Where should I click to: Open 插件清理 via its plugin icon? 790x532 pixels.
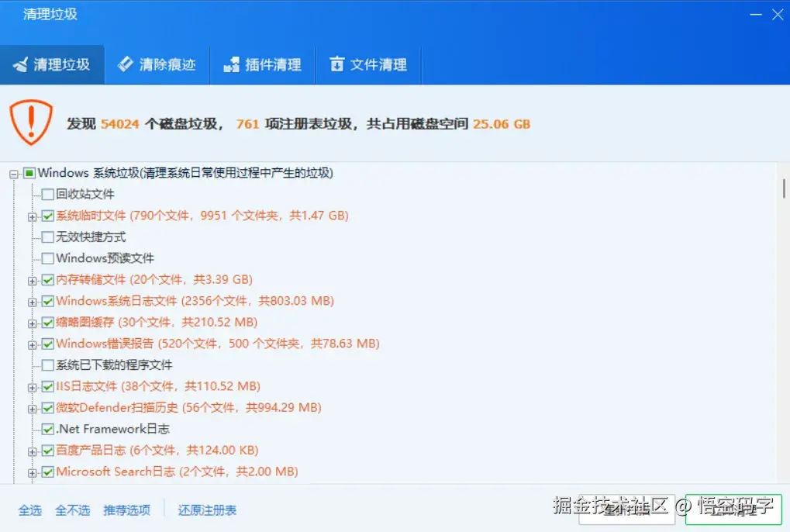click(x=230, y=64)
